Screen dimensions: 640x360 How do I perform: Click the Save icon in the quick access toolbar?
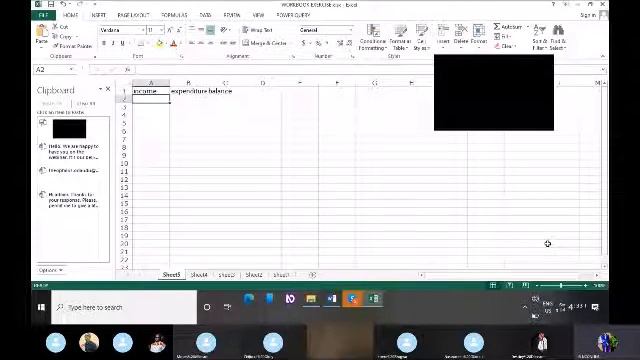(51, 4)
